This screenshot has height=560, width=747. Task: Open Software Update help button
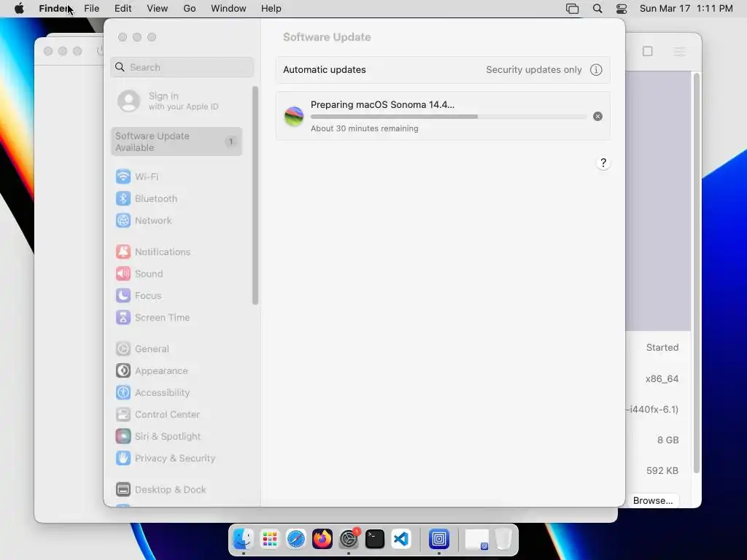click(603, 163)
